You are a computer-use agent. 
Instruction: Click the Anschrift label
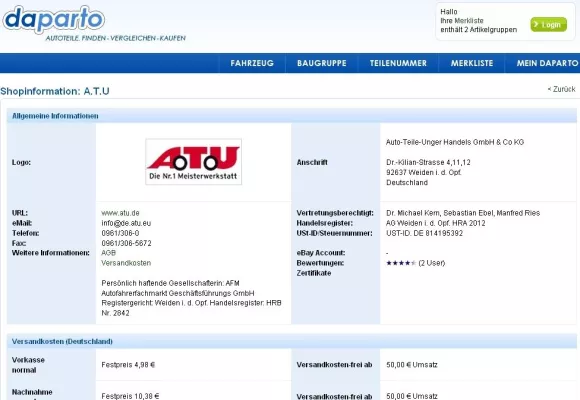pos(312,162)
